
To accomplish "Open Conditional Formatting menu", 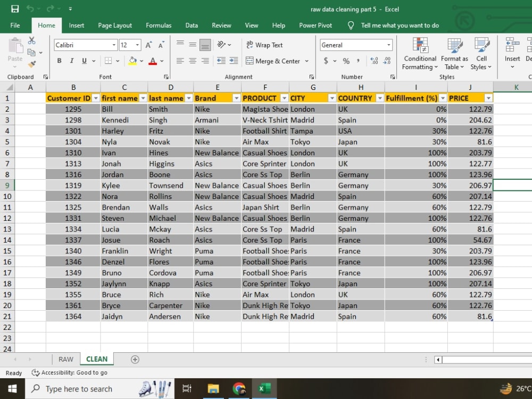I will click(x=420, y=54).
